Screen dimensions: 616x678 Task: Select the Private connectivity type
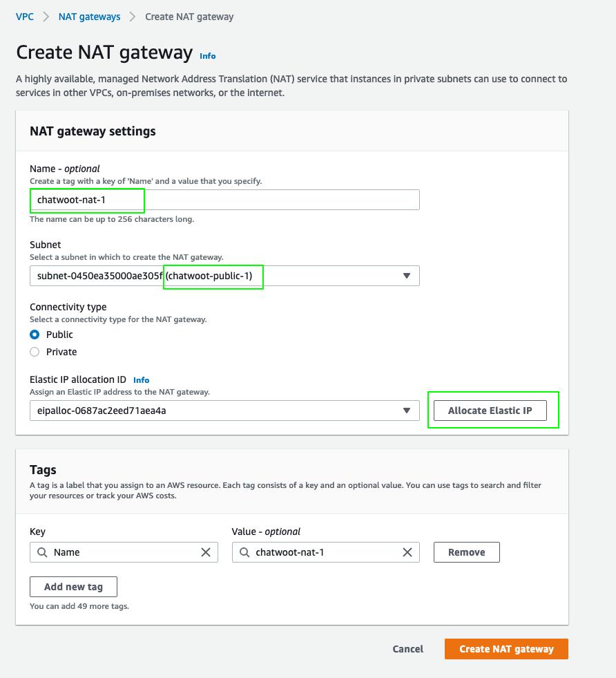[x=35, y=352]
